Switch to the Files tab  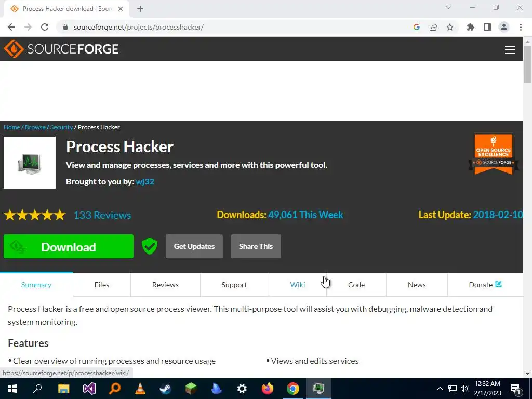tap(101, 285)
